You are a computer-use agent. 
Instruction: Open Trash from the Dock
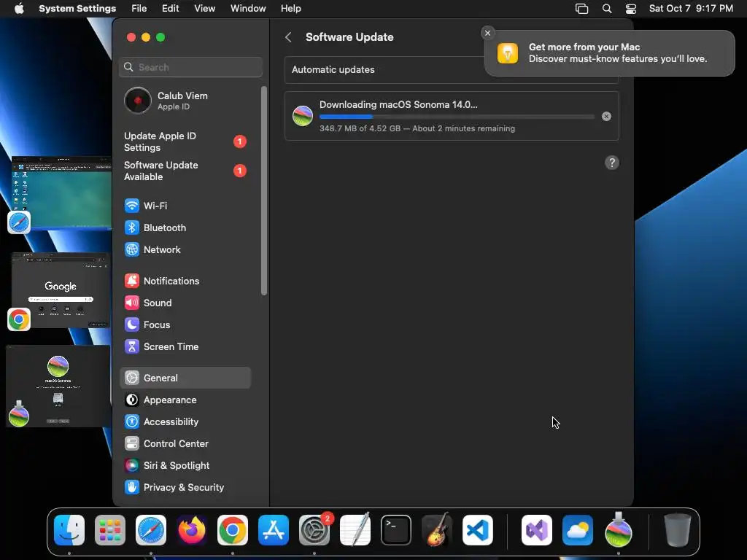pyautogui.click(x=678, y=530)
